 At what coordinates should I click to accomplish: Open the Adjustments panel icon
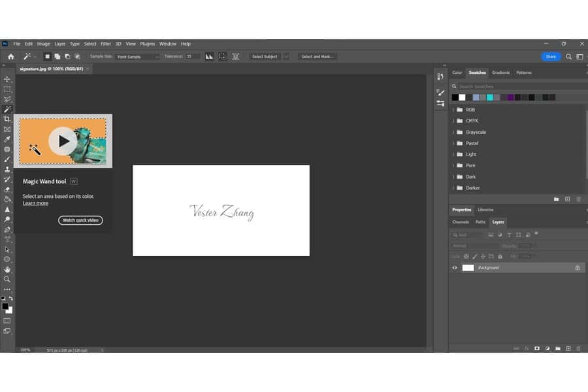[x=440, y=103]
